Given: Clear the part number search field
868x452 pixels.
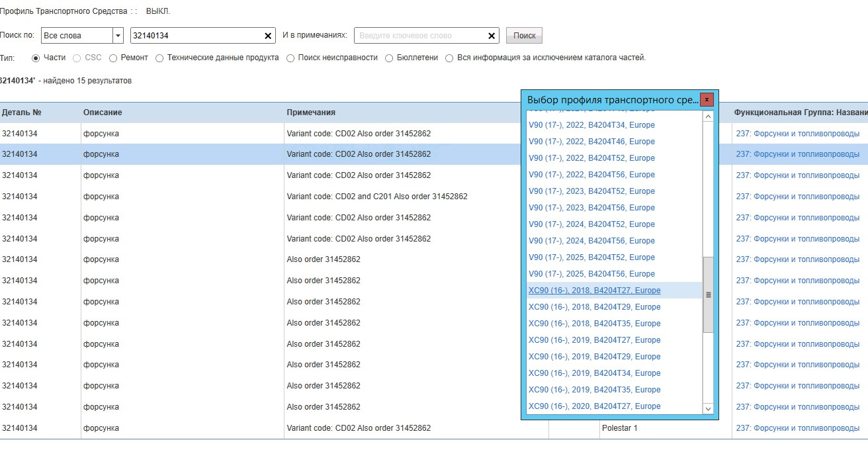Looking at the screenshot, I should tap(268, 36).
